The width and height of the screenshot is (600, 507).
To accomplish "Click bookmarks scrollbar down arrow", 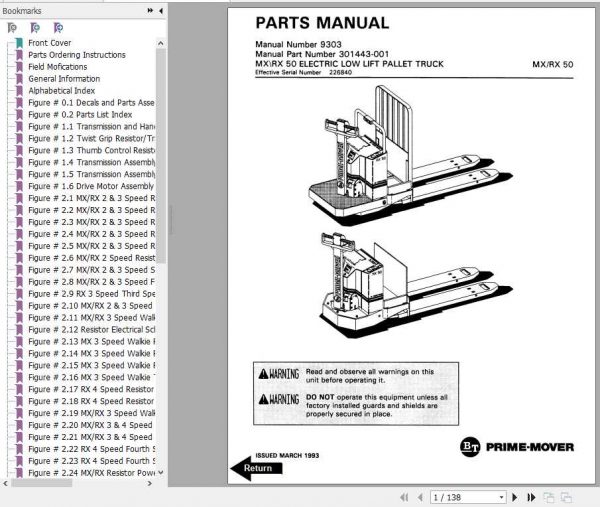I will 161,473.
